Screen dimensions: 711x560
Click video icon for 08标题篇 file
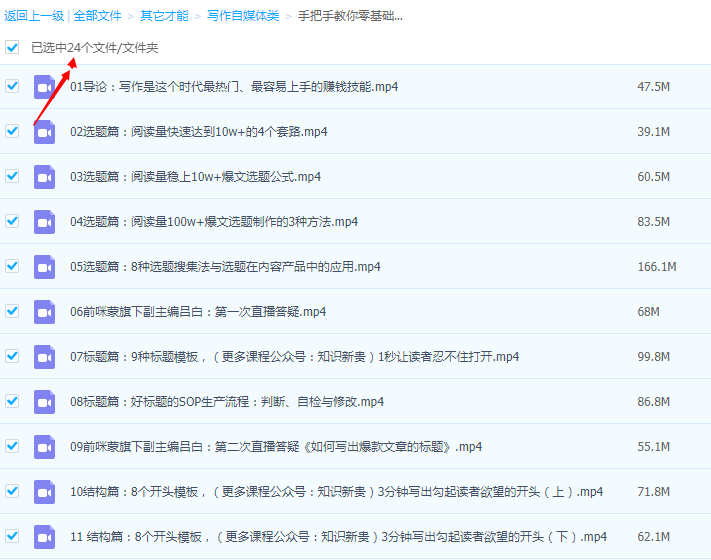(x=44, y=402)
